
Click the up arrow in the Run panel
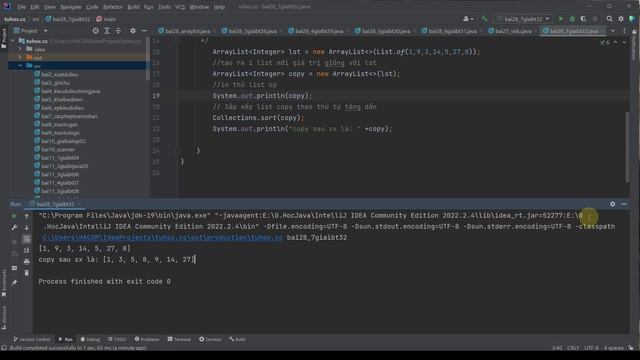27,216
